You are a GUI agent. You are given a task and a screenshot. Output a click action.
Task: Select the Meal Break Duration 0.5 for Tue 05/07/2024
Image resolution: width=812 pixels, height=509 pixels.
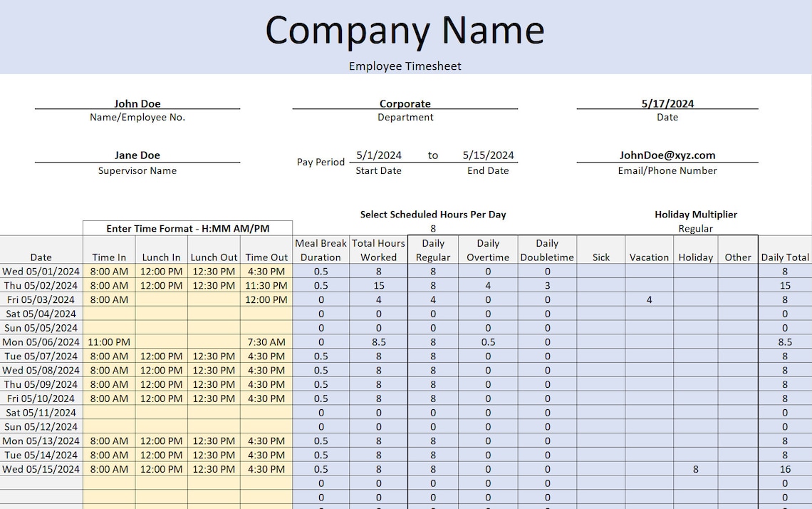[321, 356]
